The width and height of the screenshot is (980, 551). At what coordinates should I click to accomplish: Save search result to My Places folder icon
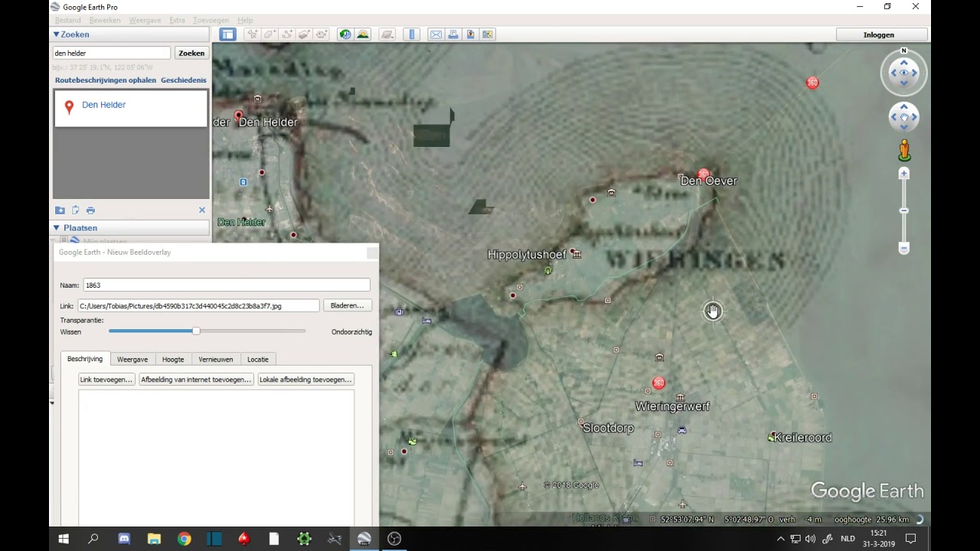pos(60,210)
